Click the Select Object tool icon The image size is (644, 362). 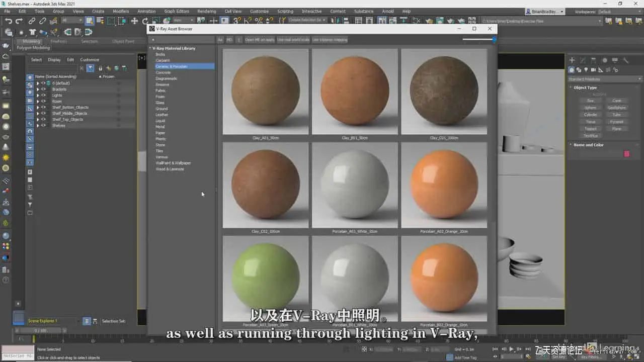point(89,21)
